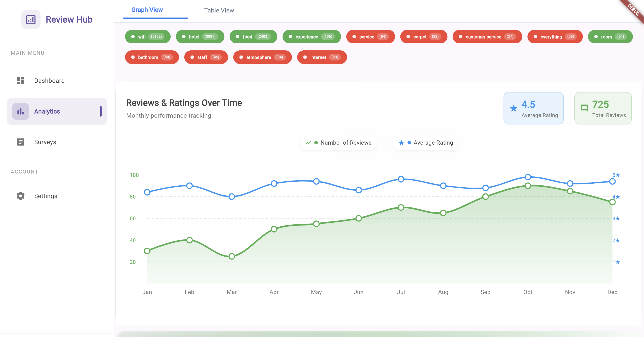Click the October data point on reviews line

528,186
